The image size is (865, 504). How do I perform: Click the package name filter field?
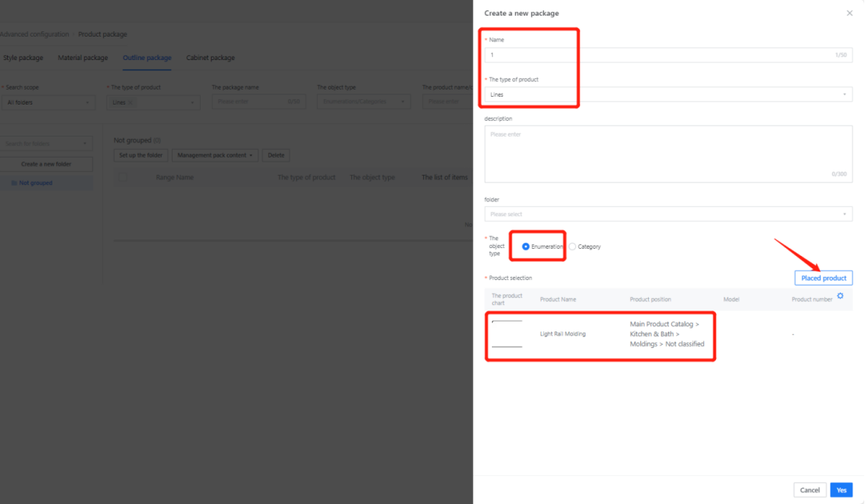tap(258, 101)
